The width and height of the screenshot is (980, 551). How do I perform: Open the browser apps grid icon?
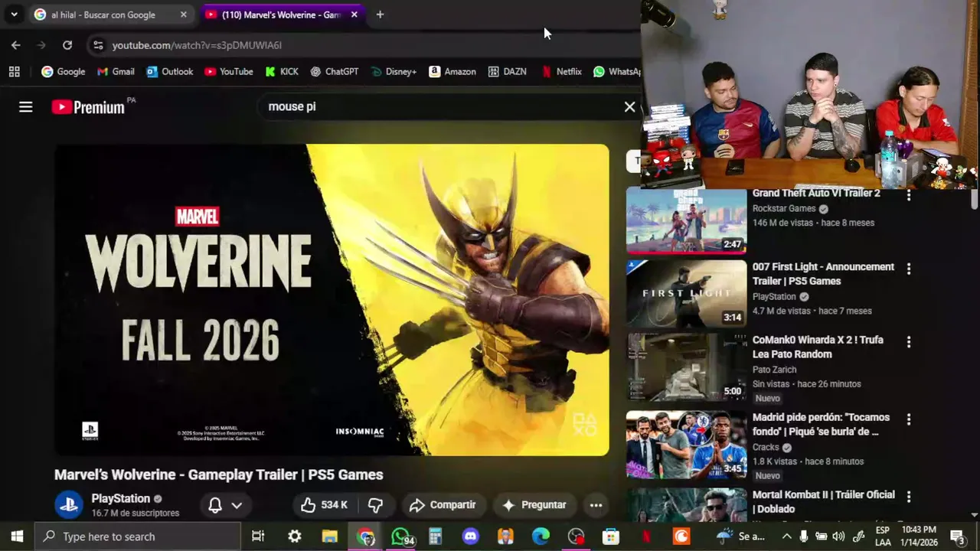tap(14, 72)
